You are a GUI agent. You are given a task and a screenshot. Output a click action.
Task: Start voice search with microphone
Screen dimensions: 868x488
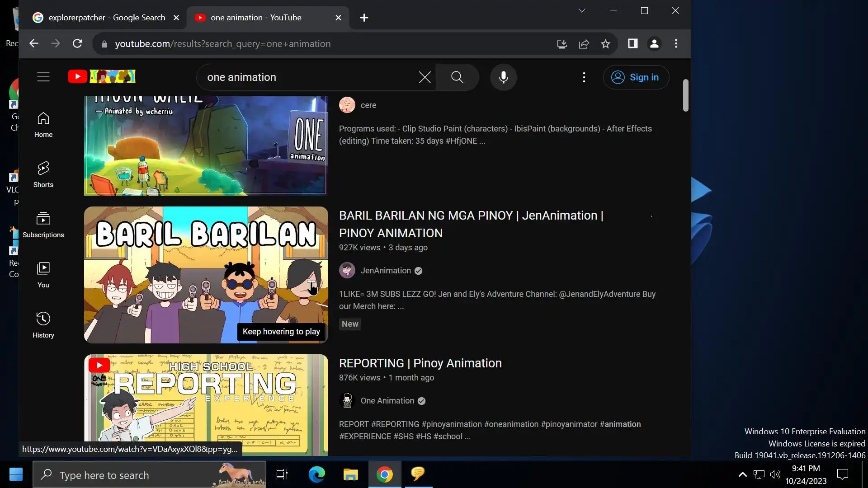tap(503, 77)
